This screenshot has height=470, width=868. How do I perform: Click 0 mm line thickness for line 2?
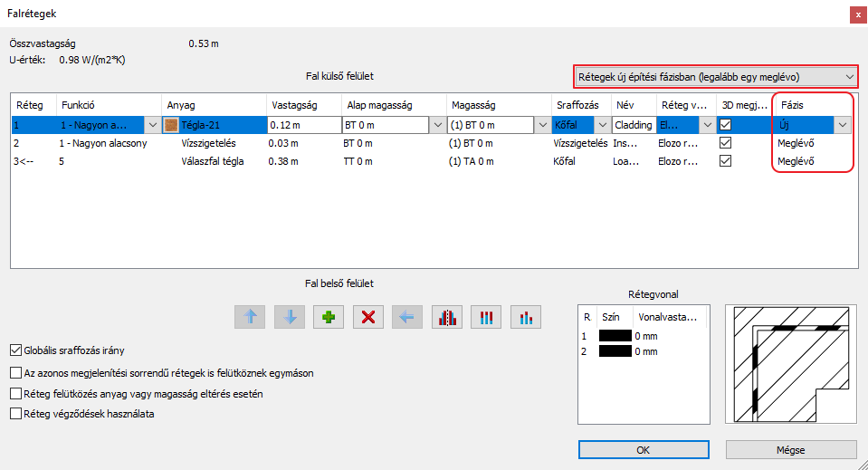click(x=646, y=351)
